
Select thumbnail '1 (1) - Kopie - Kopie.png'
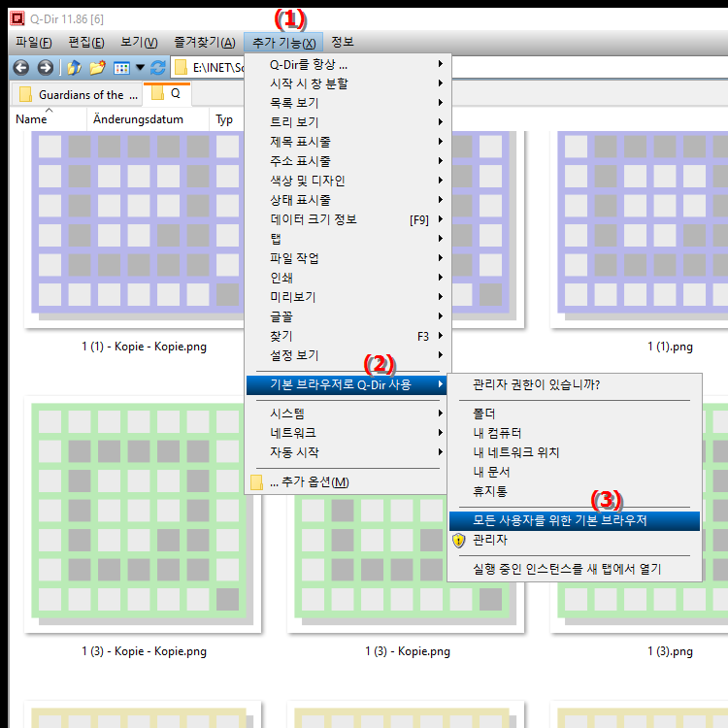135,230
